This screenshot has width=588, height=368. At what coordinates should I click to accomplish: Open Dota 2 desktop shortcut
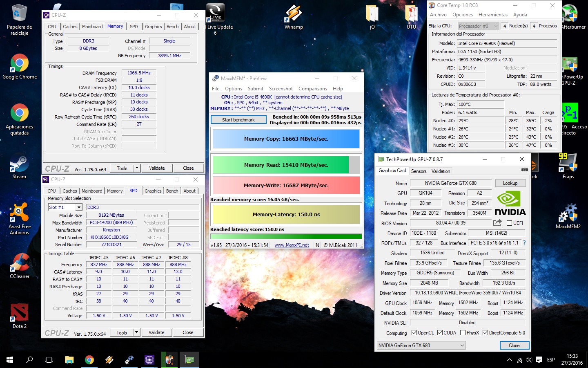tap(20, 316)
